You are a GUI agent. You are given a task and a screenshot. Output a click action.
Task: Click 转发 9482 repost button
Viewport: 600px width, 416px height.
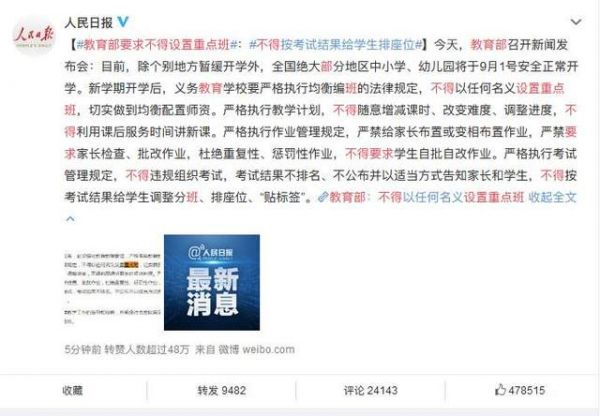[x=222, y=390]
